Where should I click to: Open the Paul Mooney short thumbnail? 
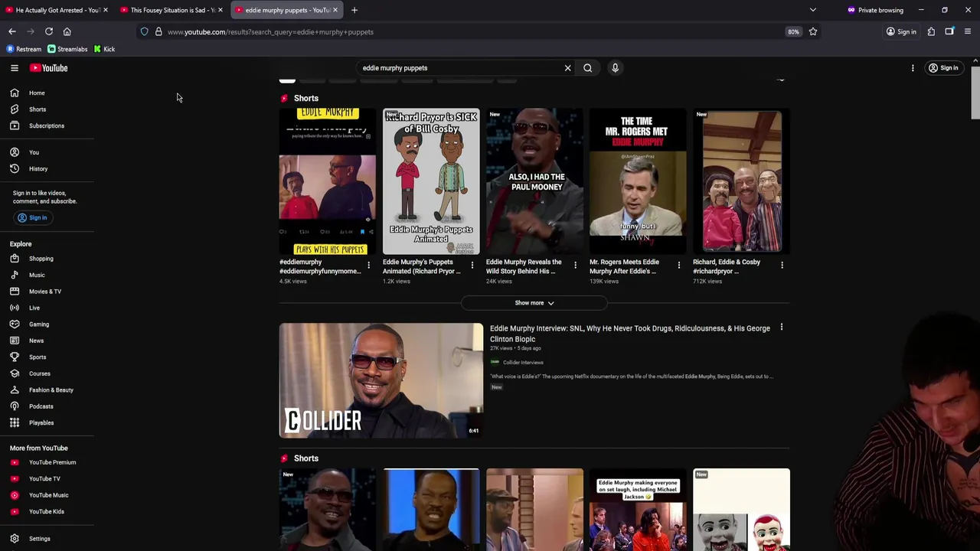[534, 181]
